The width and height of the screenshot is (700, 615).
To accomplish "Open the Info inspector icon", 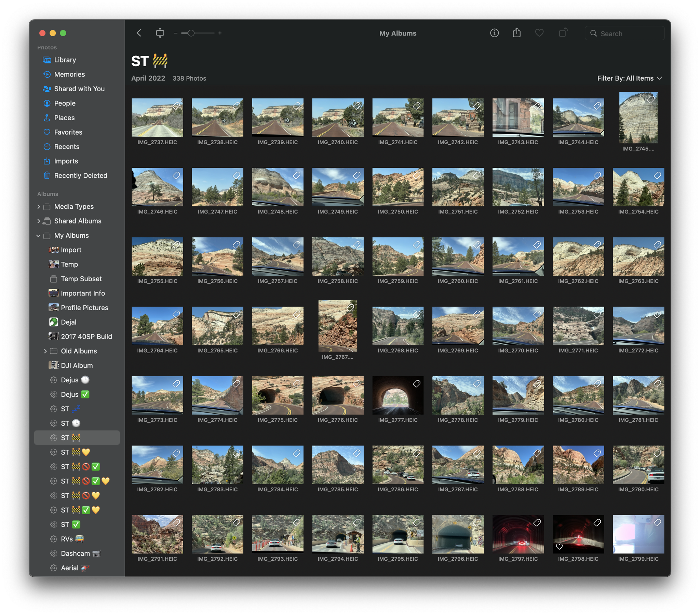I will click(x=494, y=33).
